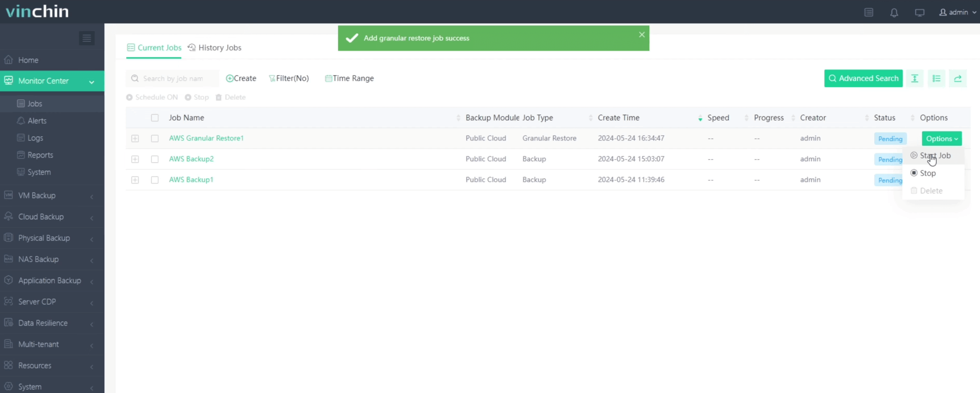This screenshot has height=393, width=980.
Task: Collapse the Monitor Center section
Action: [x=52, y=81]
